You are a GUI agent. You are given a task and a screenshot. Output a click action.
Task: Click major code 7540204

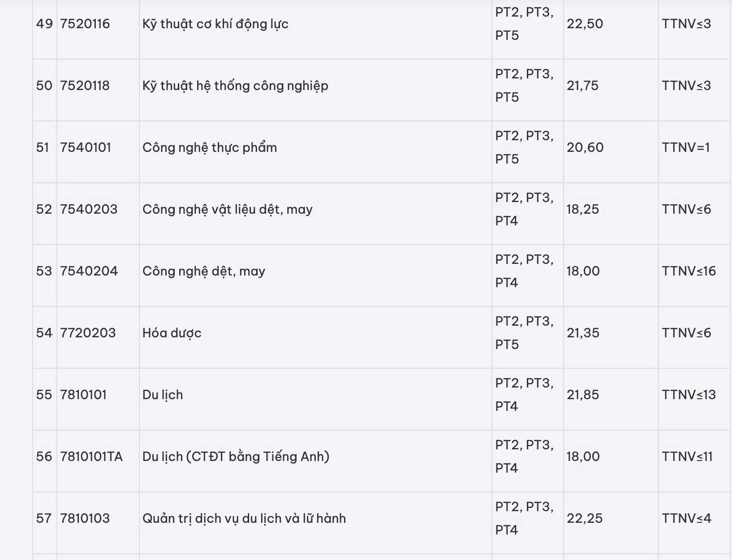[x=89, y=271]
